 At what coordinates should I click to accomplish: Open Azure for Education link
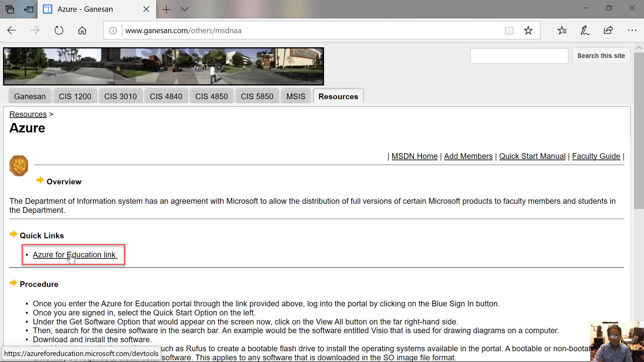[74, 255]
